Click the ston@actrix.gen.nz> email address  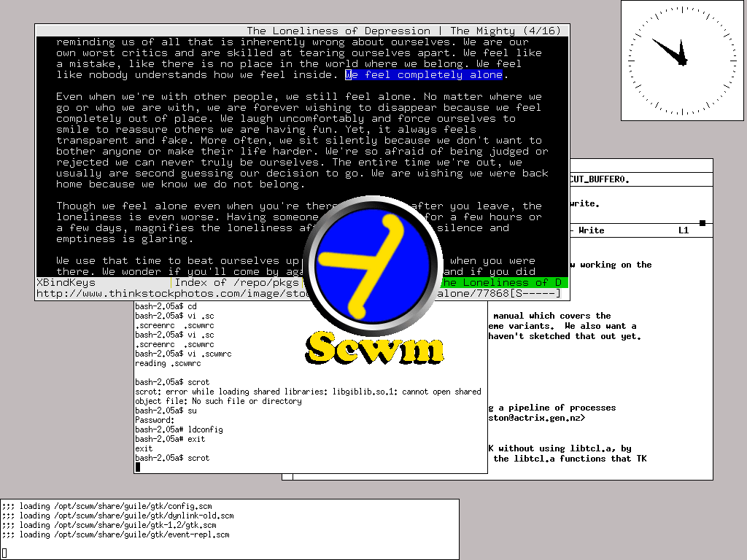537,418
